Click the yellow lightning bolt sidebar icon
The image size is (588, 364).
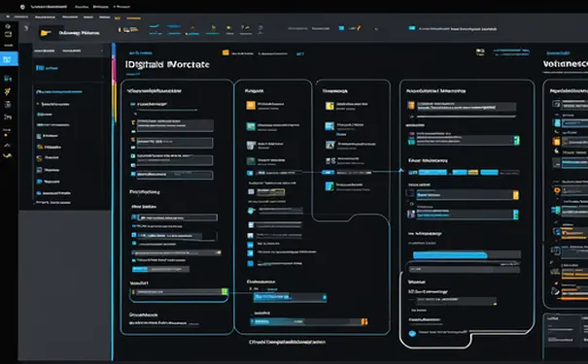[8, 92]
